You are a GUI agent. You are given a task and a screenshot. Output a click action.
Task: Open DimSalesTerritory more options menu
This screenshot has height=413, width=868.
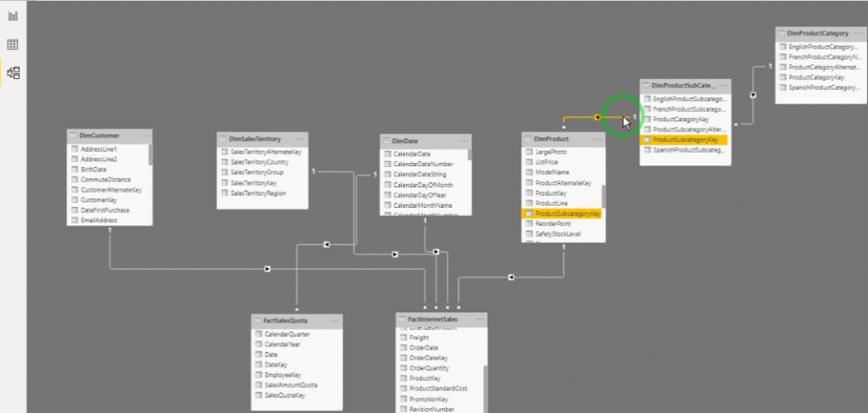300,138
